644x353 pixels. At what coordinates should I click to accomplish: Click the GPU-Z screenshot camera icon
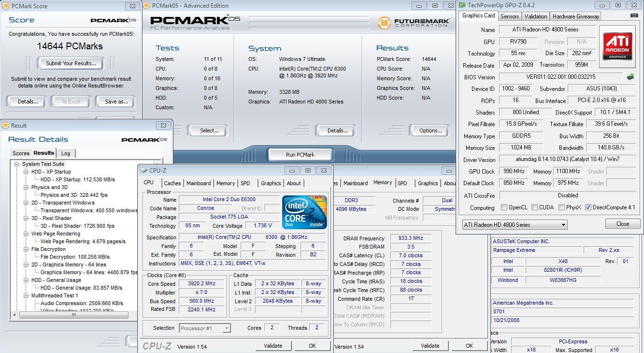(x=634, y=15)
